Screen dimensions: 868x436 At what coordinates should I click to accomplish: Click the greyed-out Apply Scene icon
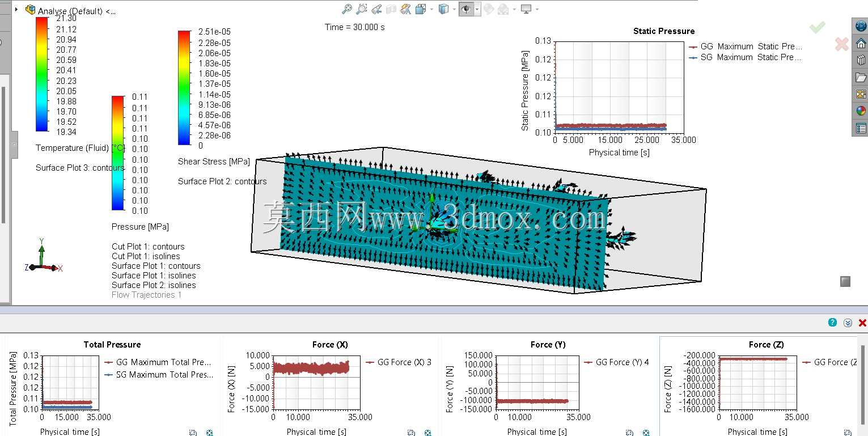tap(503, 9)
